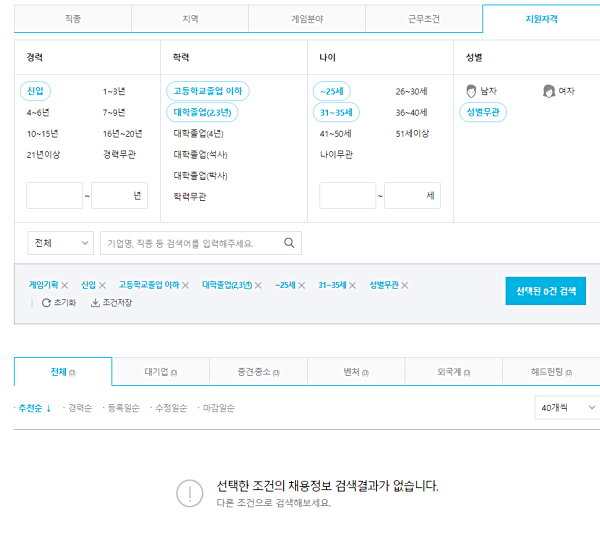Open the 지원자격 tab
600x535 pixels.
point(541,19)
